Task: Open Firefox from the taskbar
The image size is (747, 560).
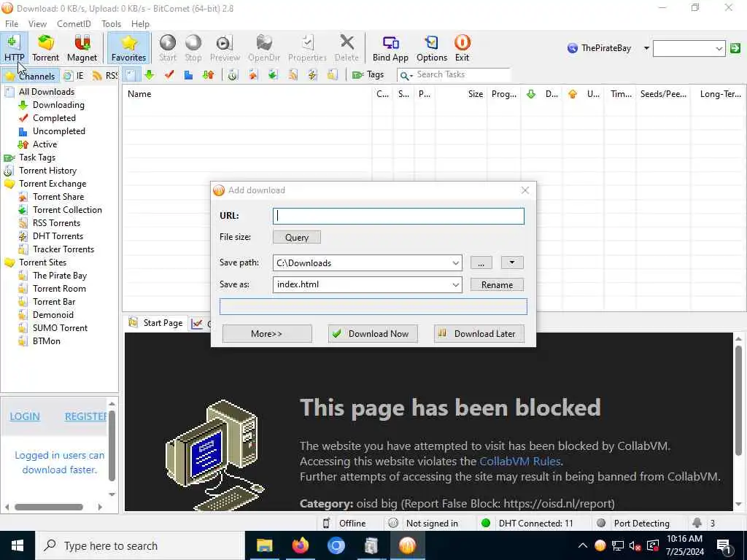Action: click(300, 545)
